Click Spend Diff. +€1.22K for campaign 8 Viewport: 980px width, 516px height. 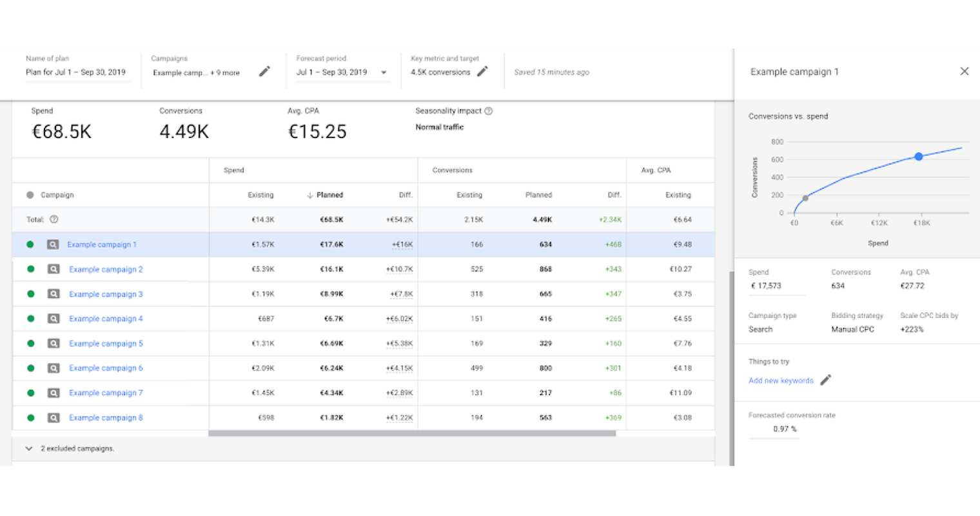399,417
